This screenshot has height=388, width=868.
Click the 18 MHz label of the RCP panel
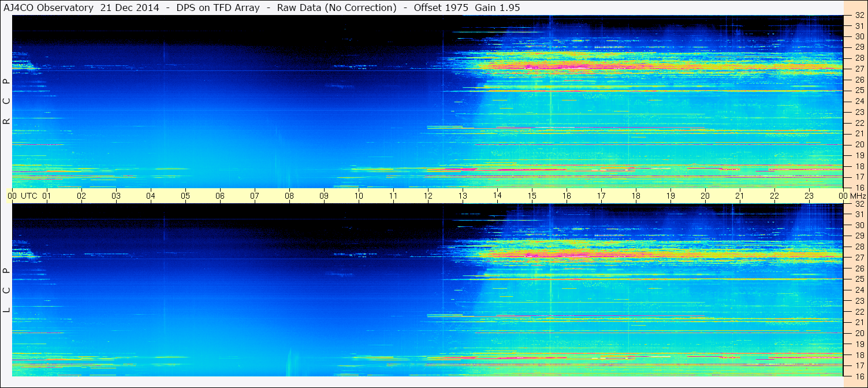[859, 166]
